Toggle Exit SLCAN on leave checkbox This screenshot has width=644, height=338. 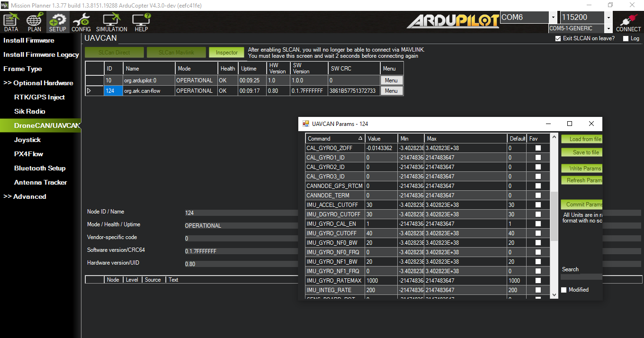558,38
